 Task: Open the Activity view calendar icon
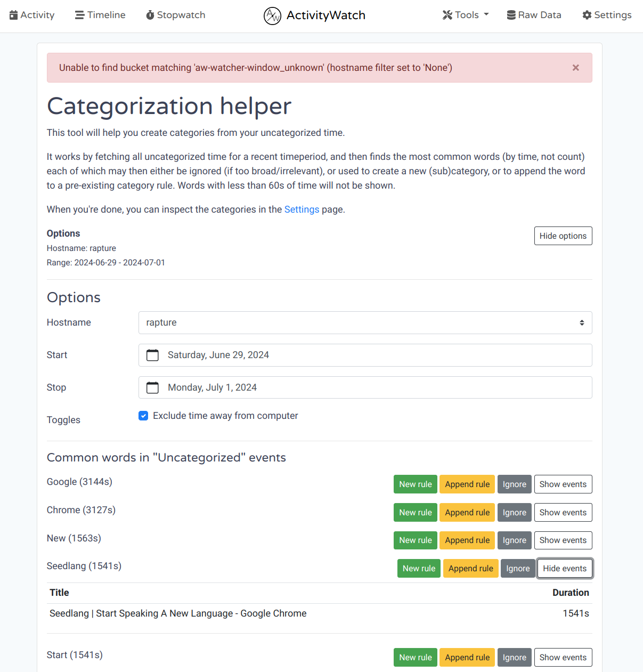pos(14,15)
